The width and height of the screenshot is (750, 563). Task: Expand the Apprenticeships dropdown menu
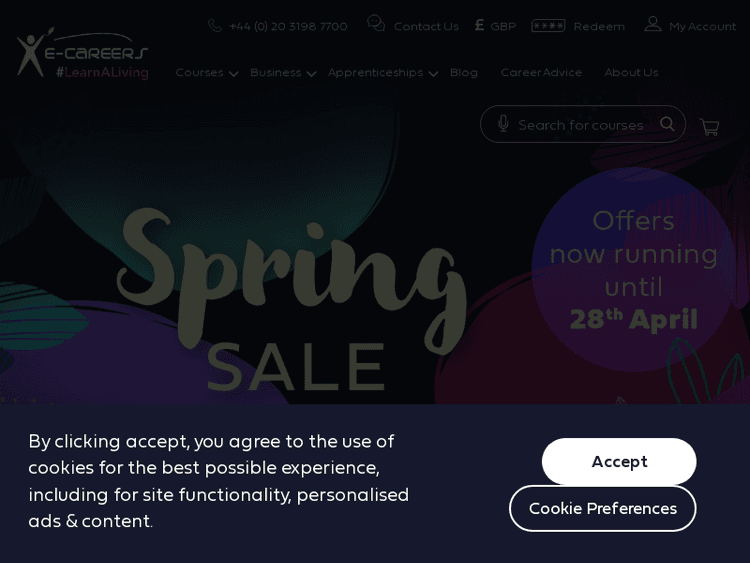click(382, 72)
